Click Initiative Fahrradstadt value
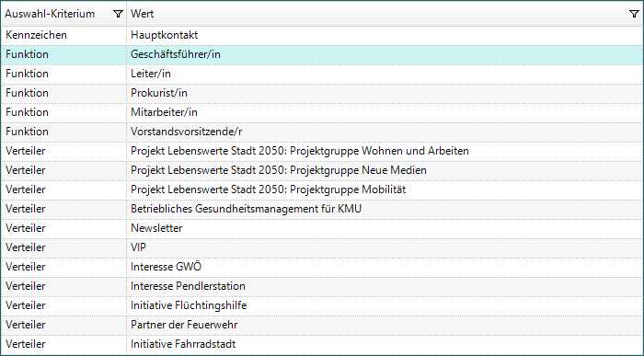 [x=385, y=344]
